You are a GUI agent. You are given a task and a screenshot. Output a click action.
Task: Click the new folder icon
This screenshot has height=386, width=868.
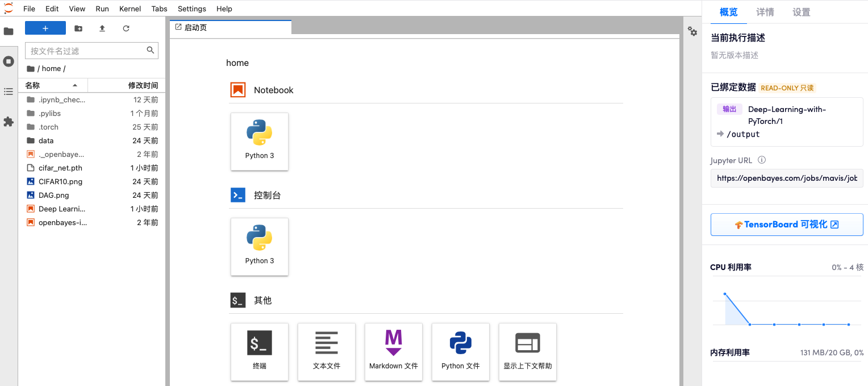[78, 28]
